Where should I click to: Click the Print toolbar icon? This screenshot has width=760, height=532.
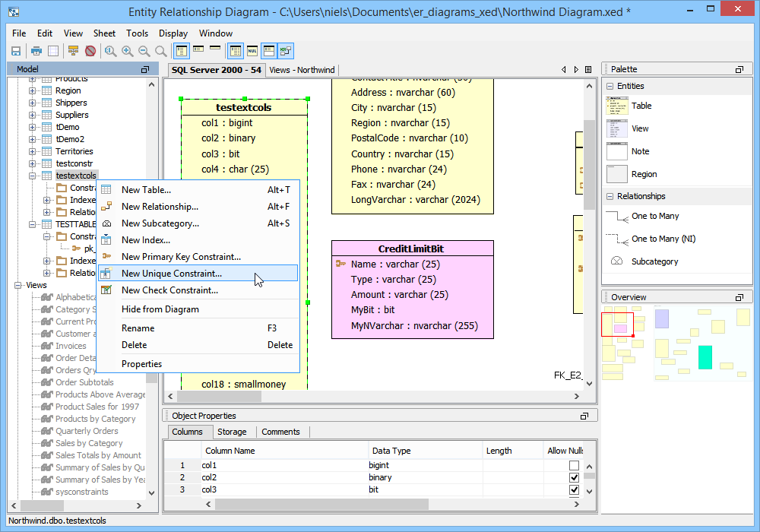36,51
